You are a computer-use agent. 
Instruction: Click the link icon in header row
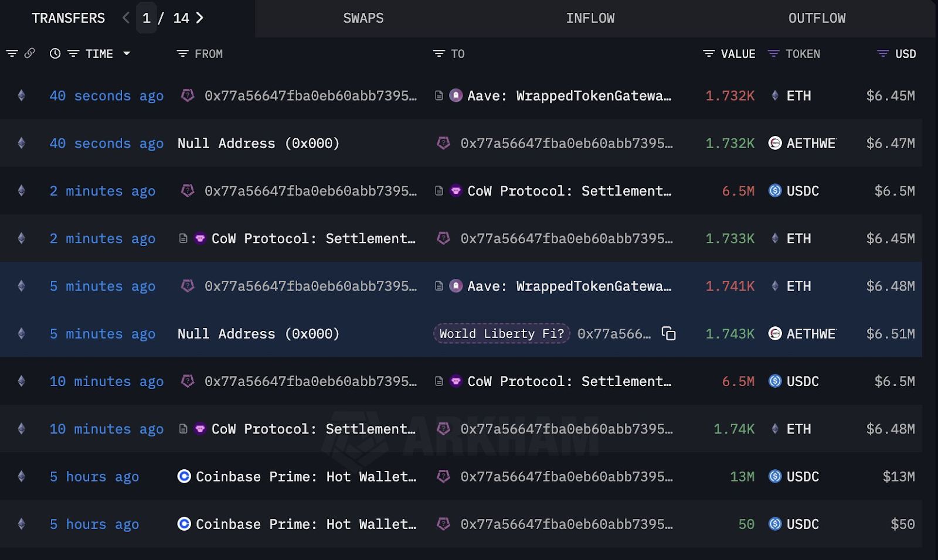(x=29, y=53)
